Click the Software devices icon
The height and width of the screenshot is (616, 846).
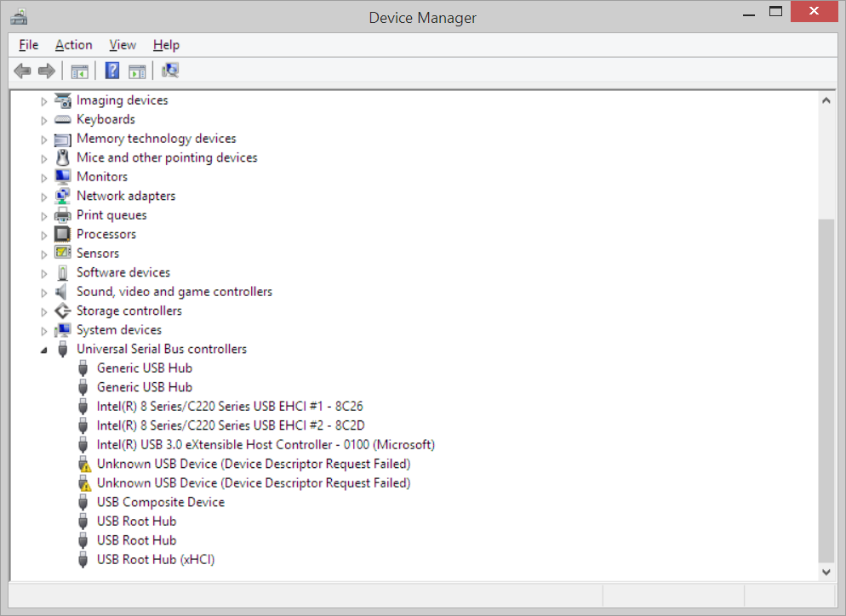[63, 273]
